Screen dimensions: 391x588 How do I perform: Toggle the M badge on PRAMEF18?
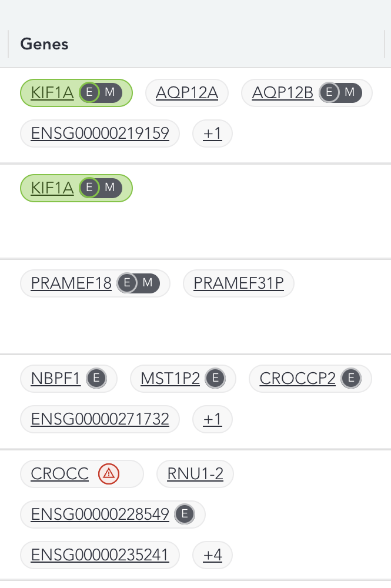[x=147, y=283]
